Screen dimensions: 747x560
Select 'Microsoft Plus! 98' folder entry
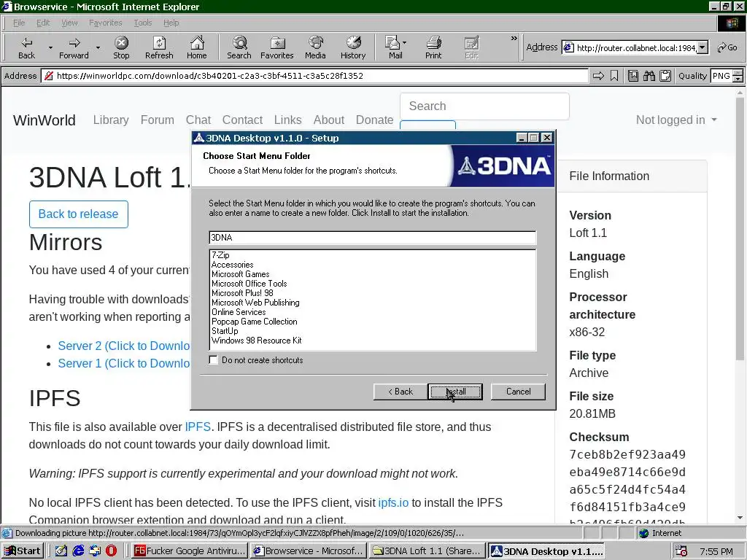242,293
